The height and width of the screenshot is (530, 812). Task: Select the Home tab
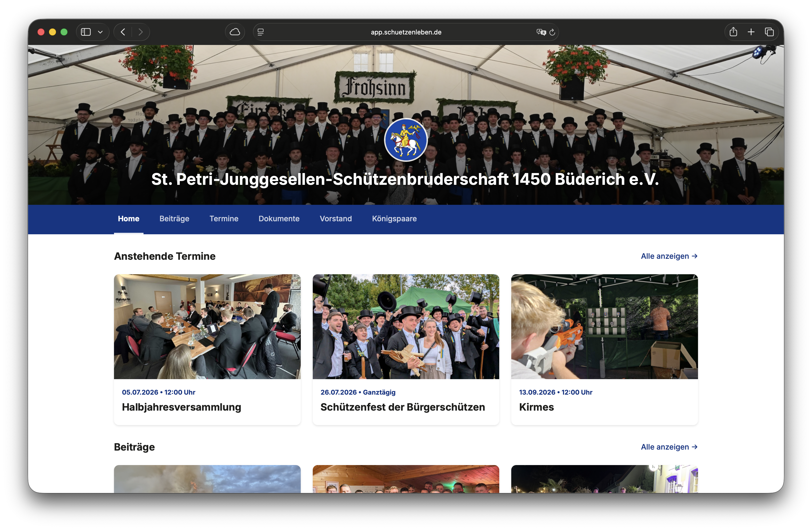pyautogui.click(x=128, y=219)
